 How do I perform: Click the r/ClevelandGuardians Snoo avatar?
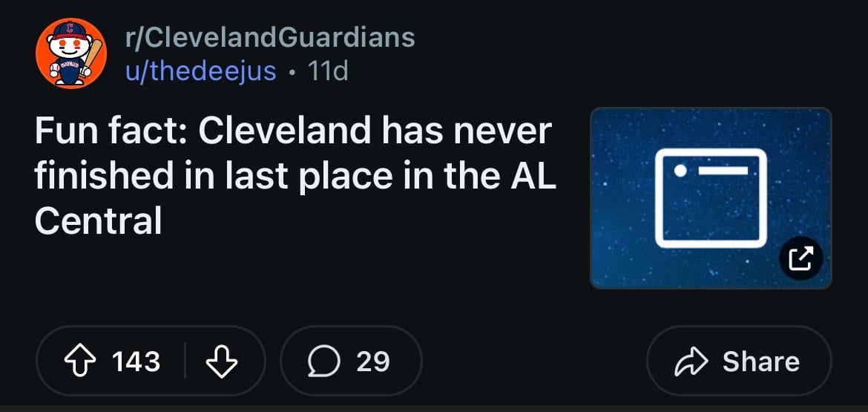pos(71,53)
